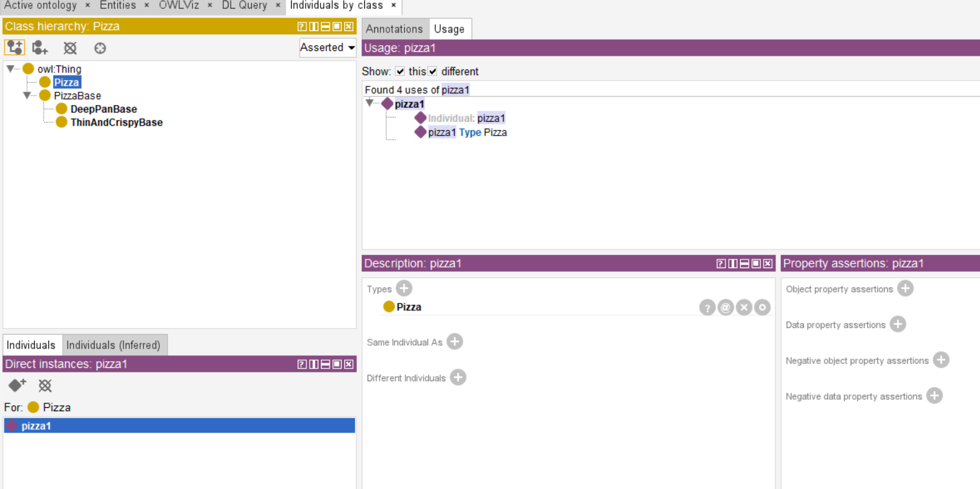Select ThinAndCrispyBase class
This screenshot has width=980, height=489.
pos(117,122)
